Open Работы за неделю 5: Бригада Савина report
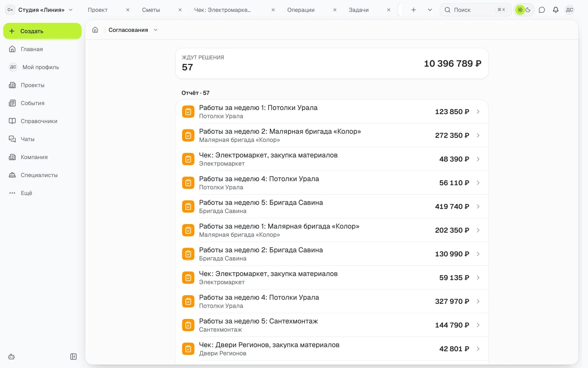Screen dimensions: 588x368 tap(332, 206)
